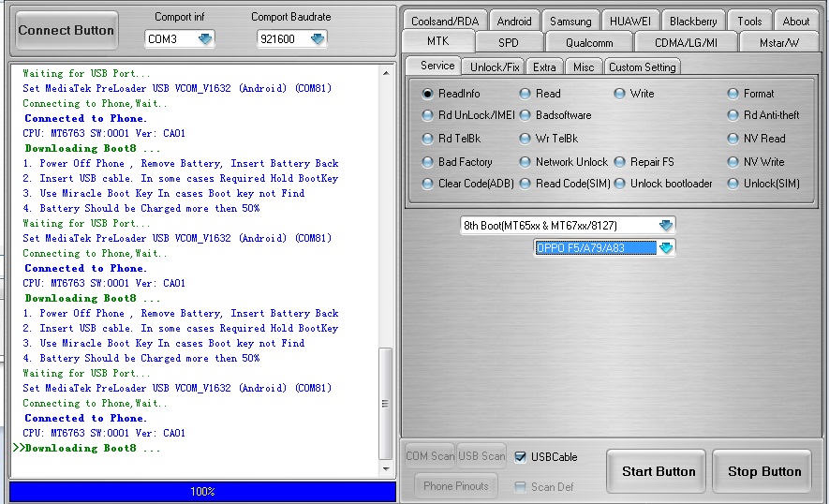Open the Comport Baudrate 921600 dropdown arrow
The width and height of the screenshot is (829, 504).
click(x=318, y=38)
